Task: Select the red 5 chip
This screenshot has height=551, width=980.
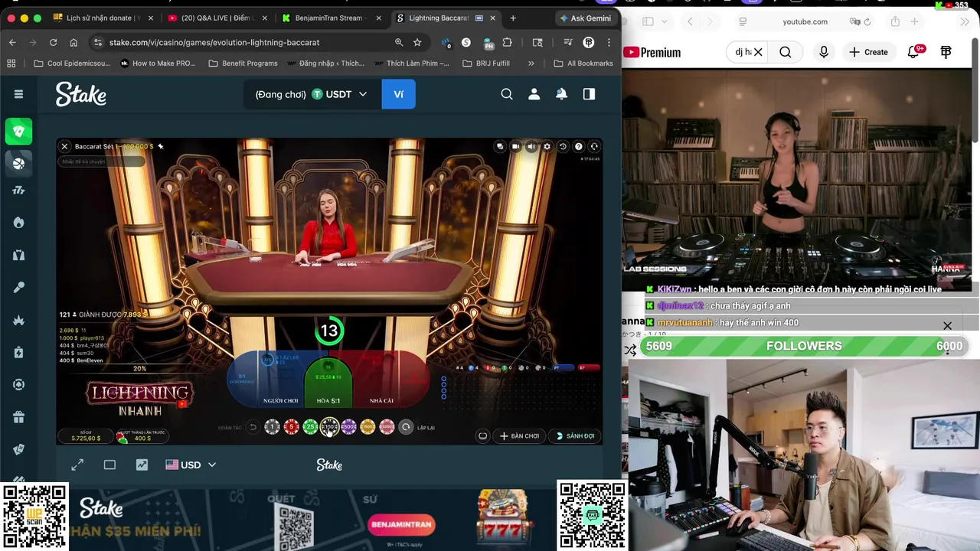Action: [291, 427]
